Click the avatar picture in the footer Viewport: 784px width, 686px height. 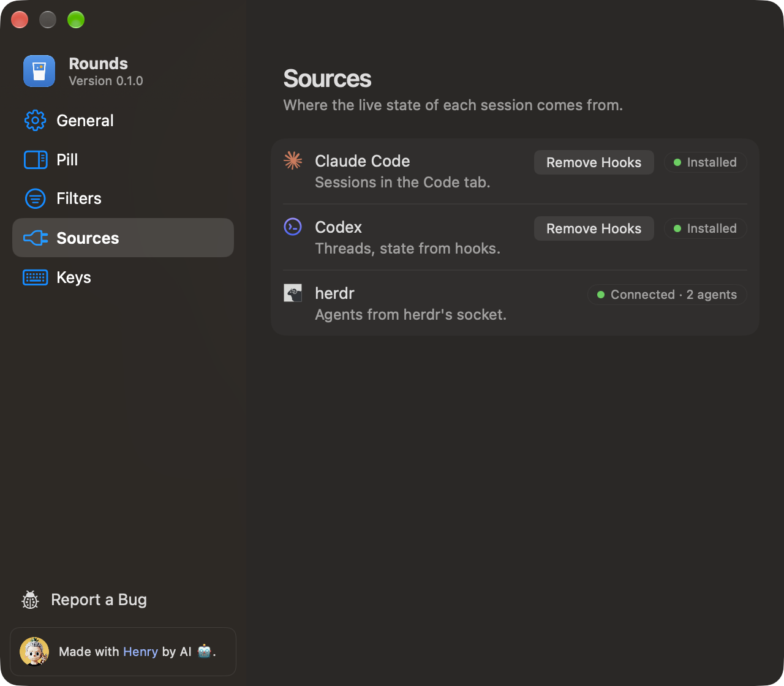pos(34,652)
